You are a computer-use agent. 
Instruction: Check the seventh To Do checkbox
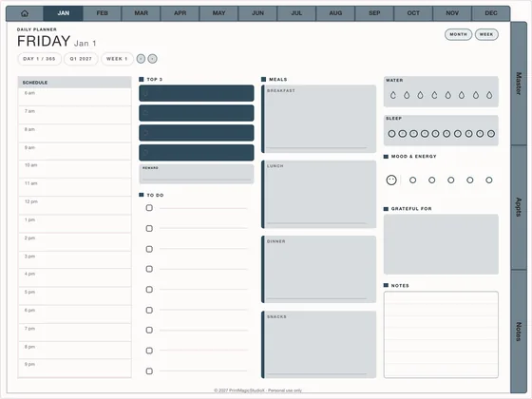tap(149, 331)
